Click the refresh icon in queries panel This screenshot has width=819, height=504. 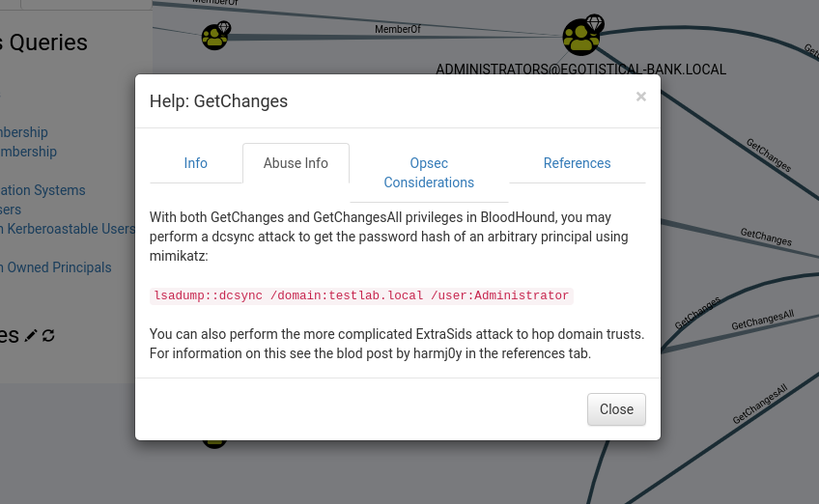coord(48,335)
